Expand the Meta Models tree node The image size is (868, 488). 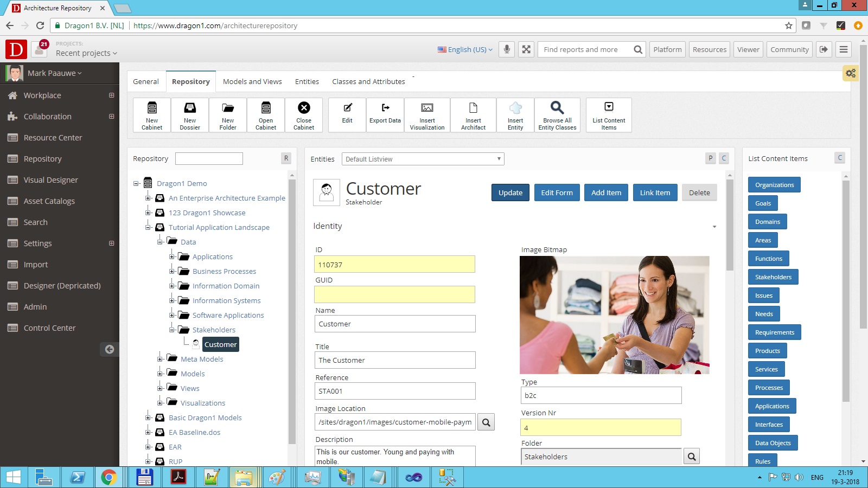[x=160, y=359]
